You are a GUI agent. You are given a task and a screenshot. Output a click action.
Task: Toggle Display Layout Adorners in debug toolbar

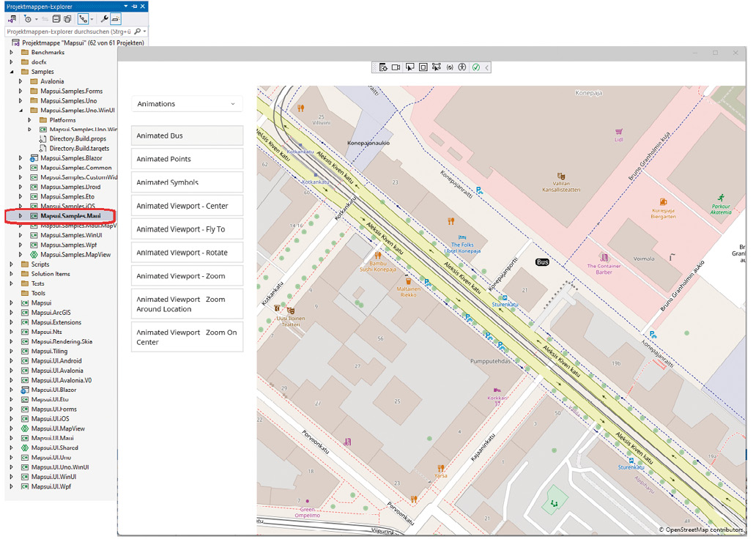point(423,67)
